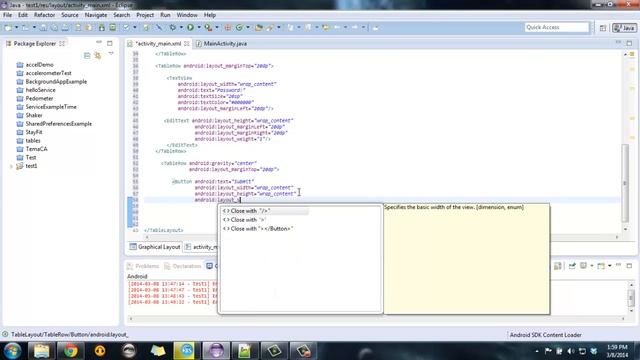Open File Explorer from the taskbar
Screen dimensions: 640x360
coord(41,351)
